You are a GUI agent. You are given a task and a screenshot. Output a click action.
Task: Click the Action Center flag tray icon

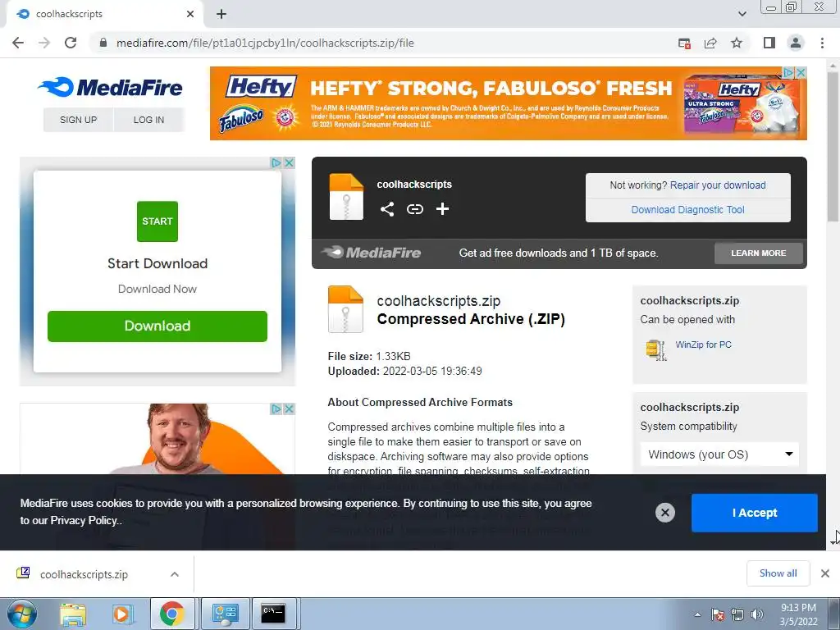tap(718, 614)
